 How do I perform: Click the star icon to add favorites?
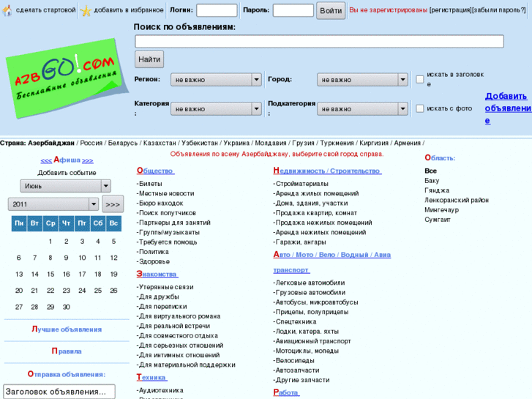click(86, 10)
